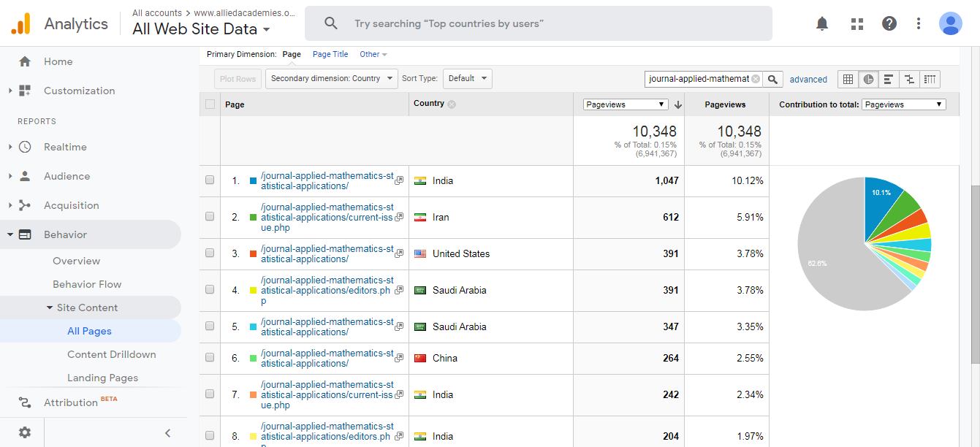
Task: Check the row 2 Iran checkbox
Action: [x=210, y=217]
